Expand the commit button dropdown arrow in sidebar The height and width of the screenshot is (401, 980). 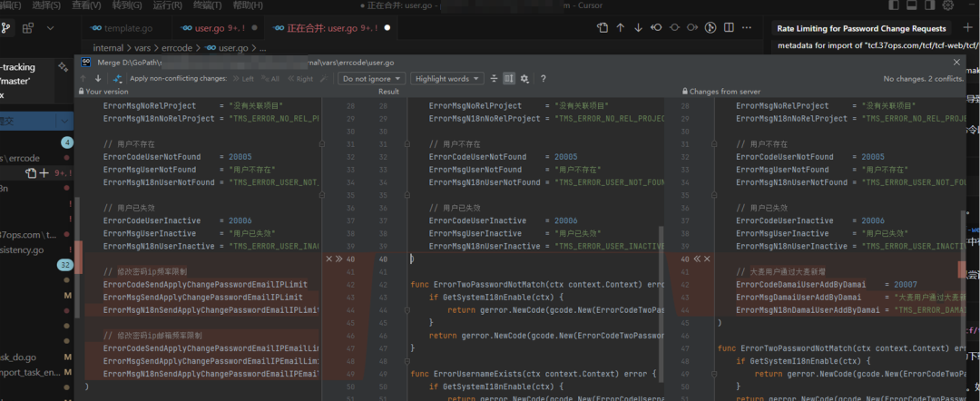[64, 121]
